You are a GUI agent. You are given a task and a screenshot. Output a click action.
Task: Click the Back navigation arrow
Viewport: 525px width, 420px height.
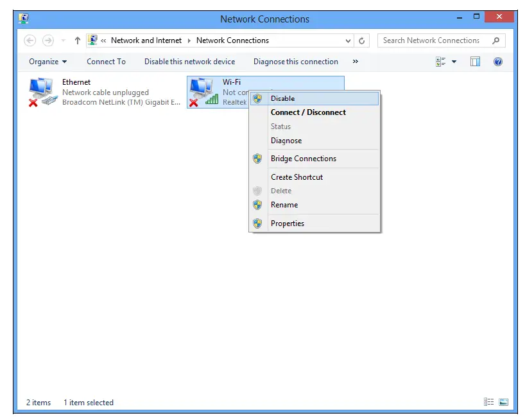[30, 40]
